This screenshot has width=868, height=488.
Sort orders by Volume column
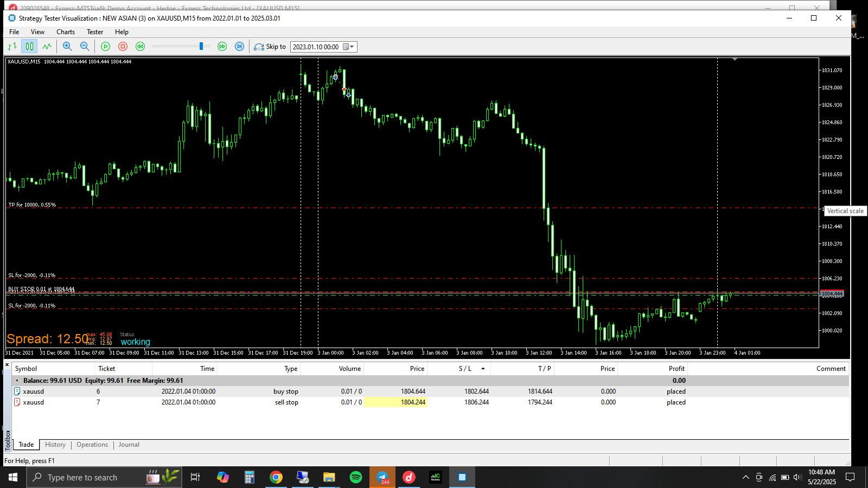pyautogui.click(x=331, y=369)
